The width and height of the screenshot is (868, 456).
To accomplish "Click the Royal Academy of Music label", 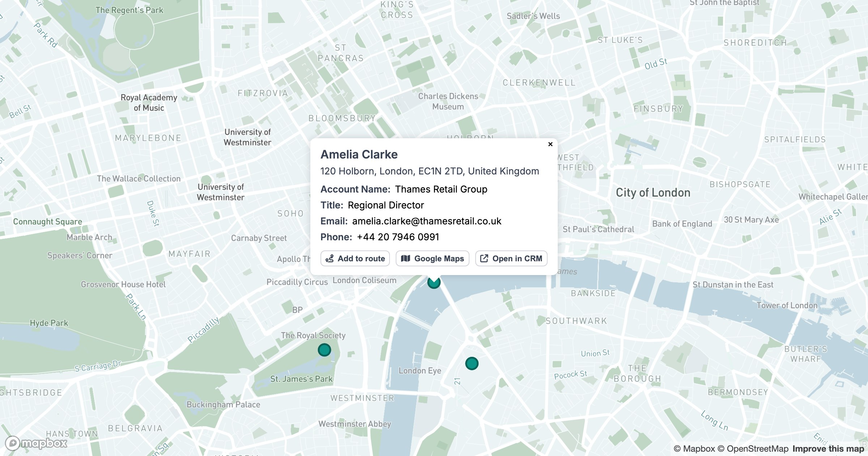I will 149,103.
